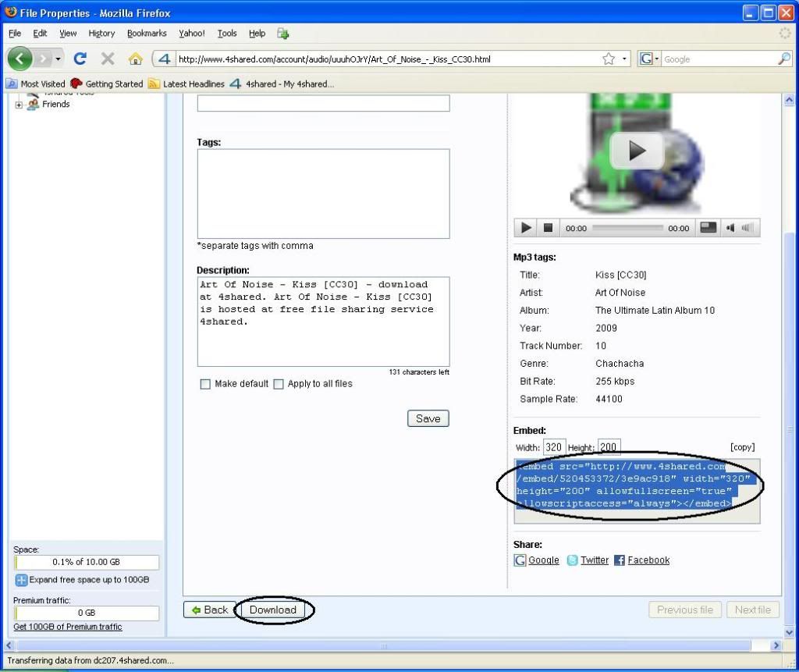This screenshot has width=799, height=672.
Task: Click the Forward navigation arrow
Action: coord(44,59)
